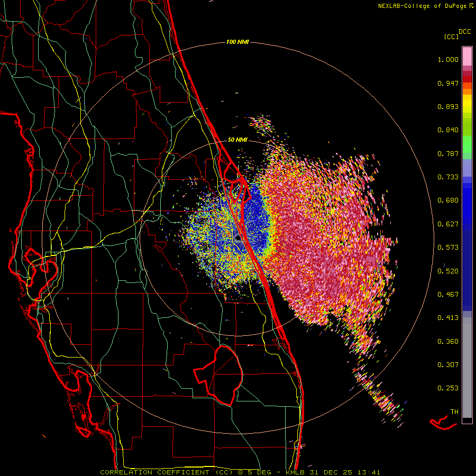Image resolution: width=476 pixels, height=476 pixels.
Task: Click the KMLB radar site marker
Action: pos(238,239)
